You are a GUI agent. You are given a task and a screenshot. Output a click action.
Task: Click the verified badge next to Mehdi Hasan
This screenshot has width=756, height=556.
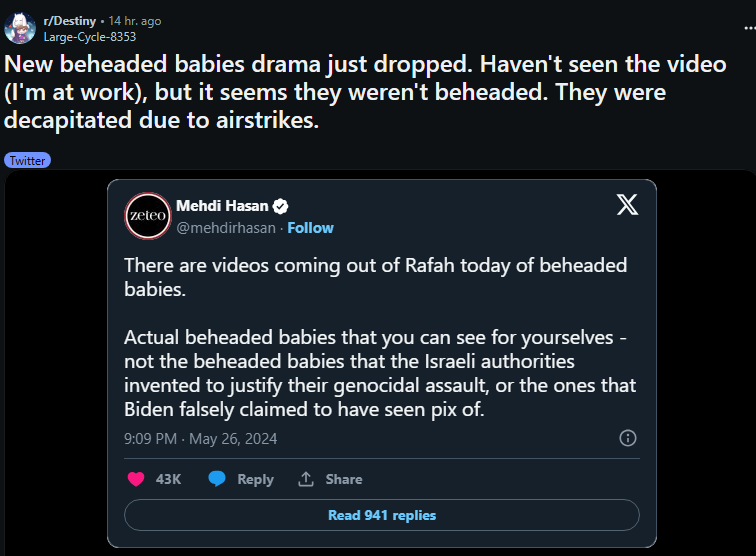coord(280,206)
